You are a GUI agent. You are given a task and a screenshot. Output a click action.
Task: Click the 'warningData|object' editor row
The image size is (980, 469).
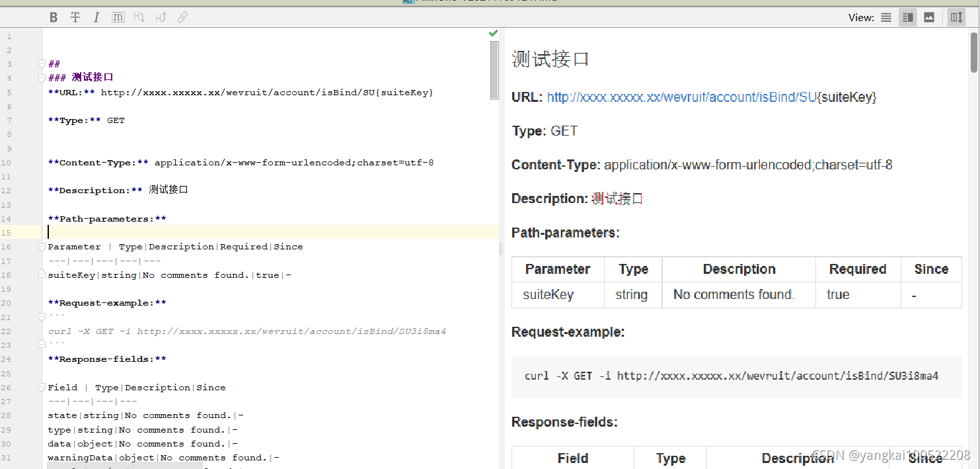point(163,458)
